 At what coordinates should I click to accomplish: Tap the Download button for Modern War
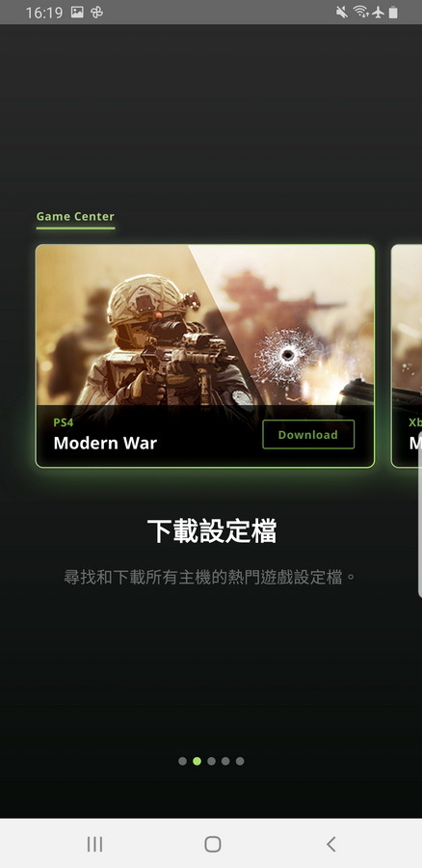click(x=308, y=435)
